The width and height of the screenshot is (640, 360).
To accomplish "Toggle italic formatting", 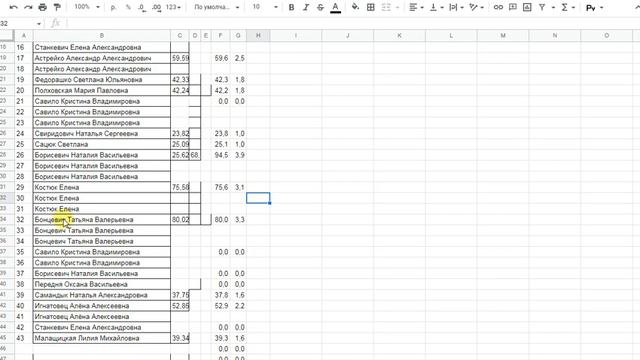I will [x=306, y=7].
